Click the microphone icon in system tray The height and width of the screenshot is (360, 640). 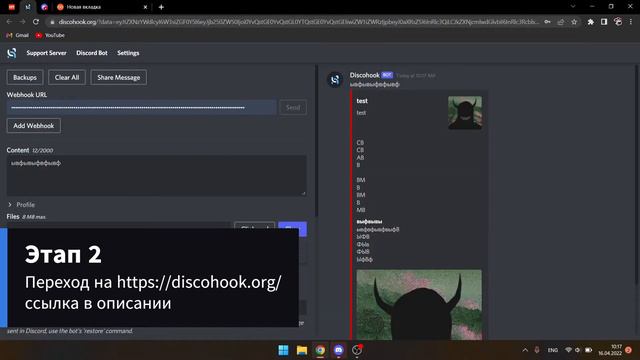pyautogui.click(x=537, y=350)
